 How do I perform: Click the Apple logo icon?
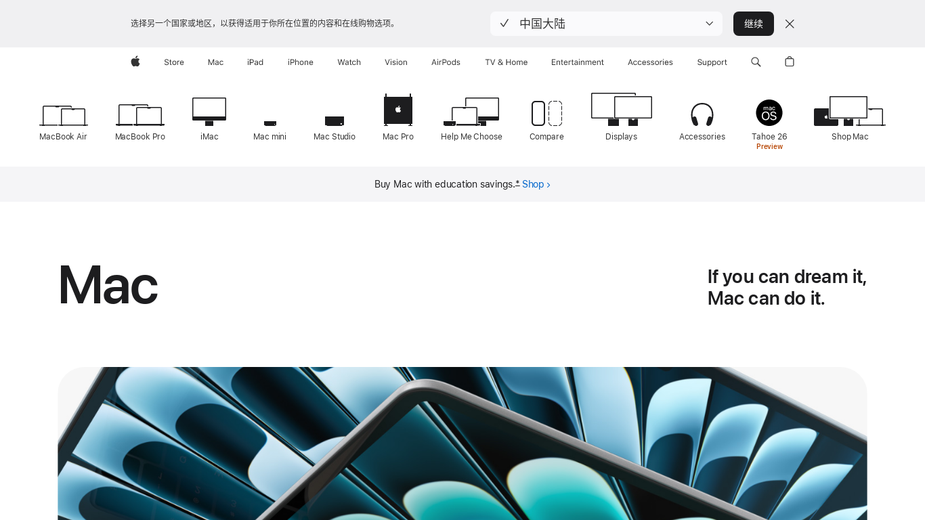point(135,61)
